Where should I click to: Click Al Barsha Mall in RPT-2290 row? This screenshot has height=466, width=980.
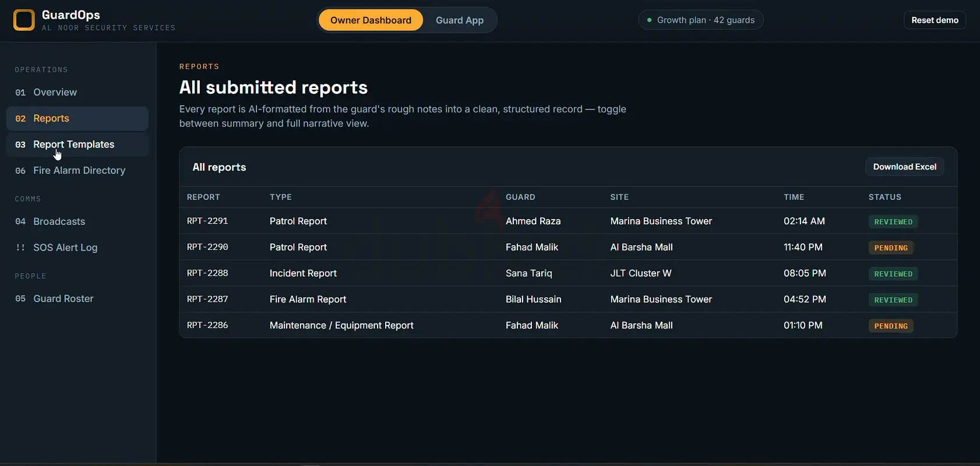pos(641,248)
